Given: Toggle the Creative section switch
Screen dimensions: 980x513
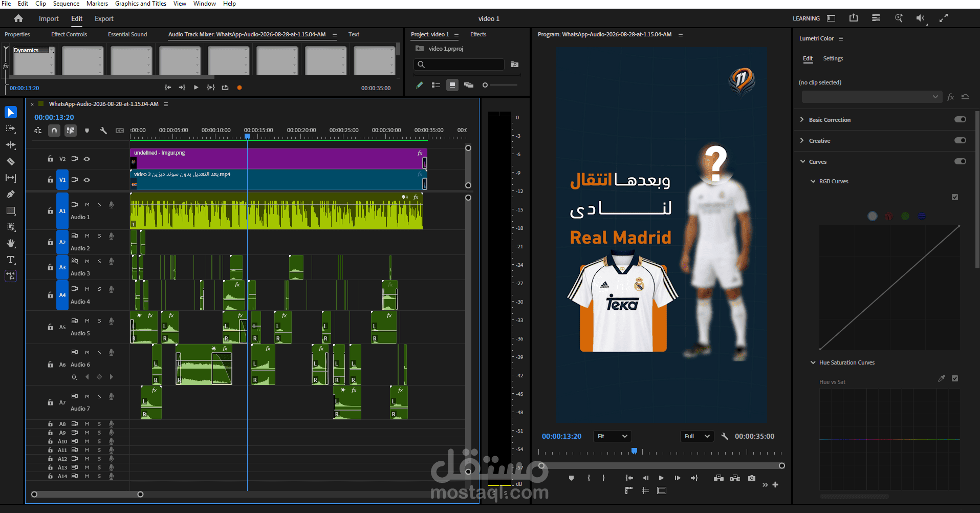Looking at the screenshot, I should (x=960, y=140).
